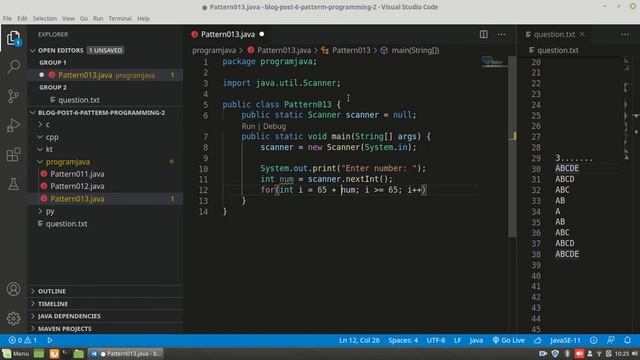The height and width of the screenshot is (360, 640).
Task: Select VS Code window in taskbar
Action: point(126,353)
